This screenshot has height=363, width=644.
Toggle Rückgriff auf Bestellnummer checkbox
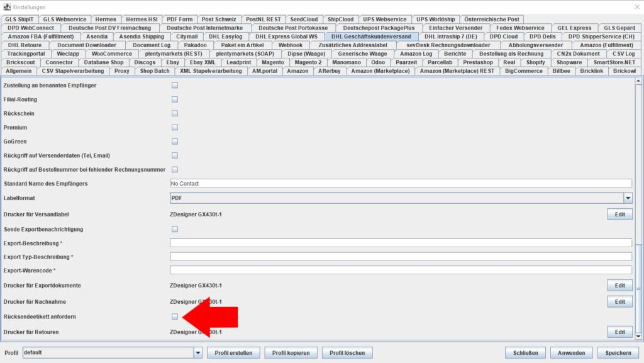coord(175,169)
